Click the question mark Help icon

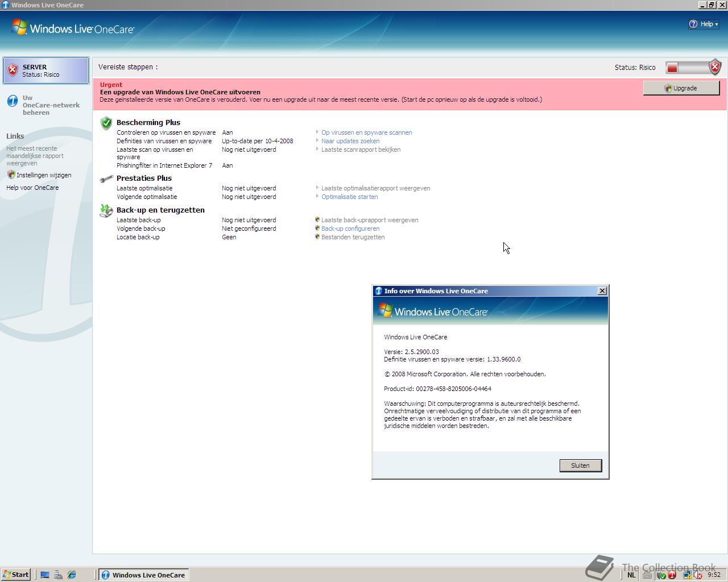[x=693, y=24]
